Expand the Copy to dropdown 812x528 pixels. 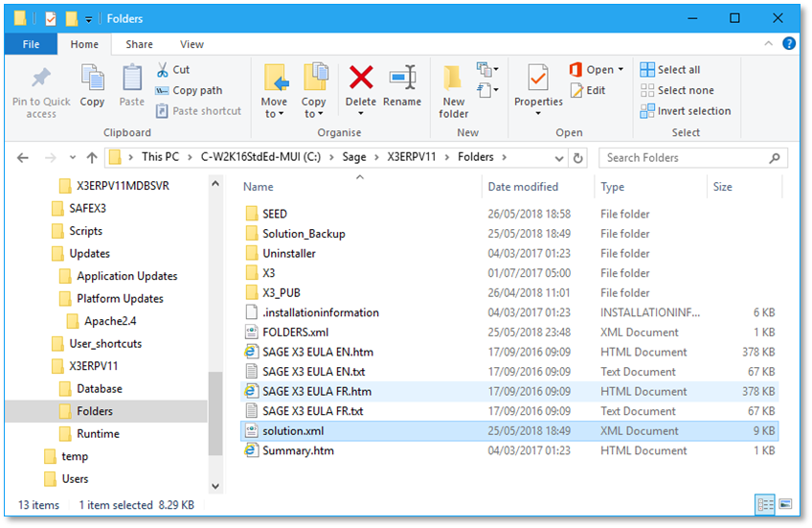coord(314,114)
